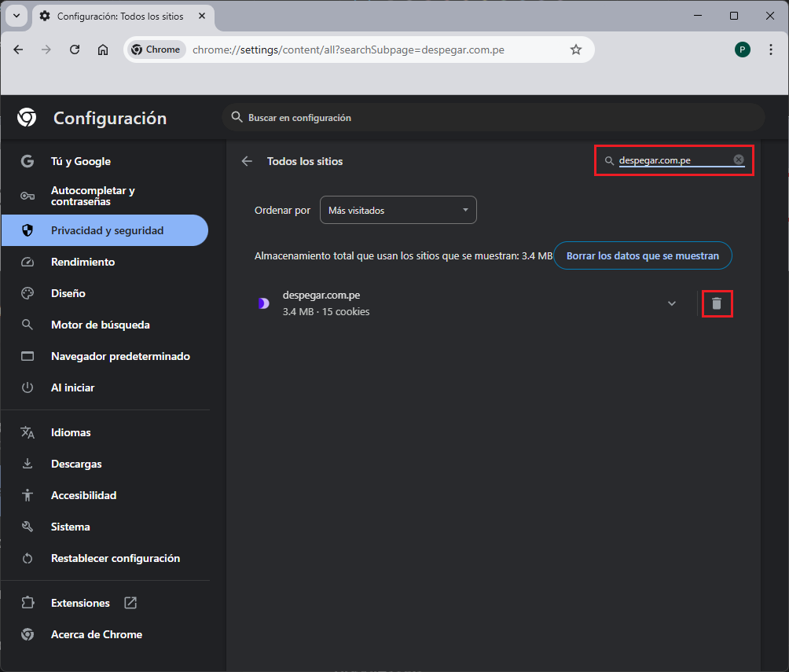Open the 'Más visitados' sort dropdown
Image resolution: width=789 pixels, height=672 pixels.
pos(398,210)
